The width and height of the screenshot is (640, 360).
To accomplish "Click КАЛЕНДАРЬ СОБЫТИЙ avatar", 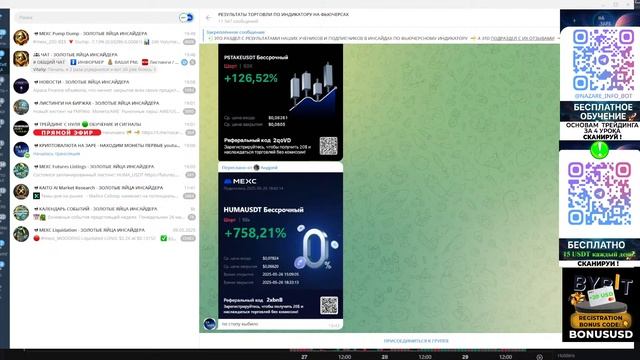I will [x=21, y=213].
